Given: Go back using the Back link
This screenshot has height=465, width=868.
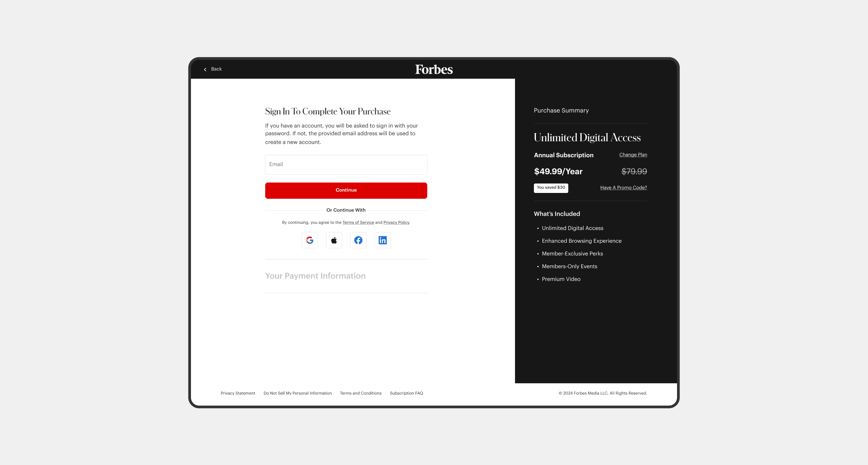Looking at the screenshot, I should pos(216,69).
